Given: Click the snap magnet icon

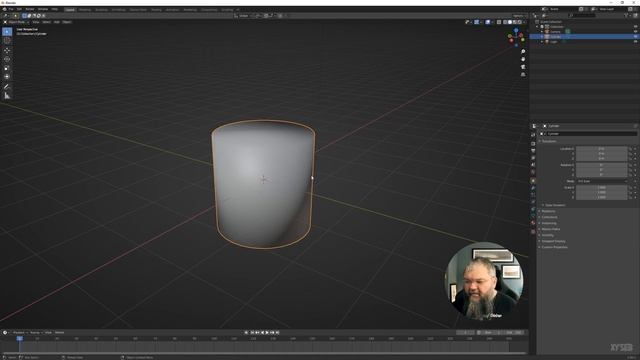Looking at the screenshot, I should tap(266, 16).
